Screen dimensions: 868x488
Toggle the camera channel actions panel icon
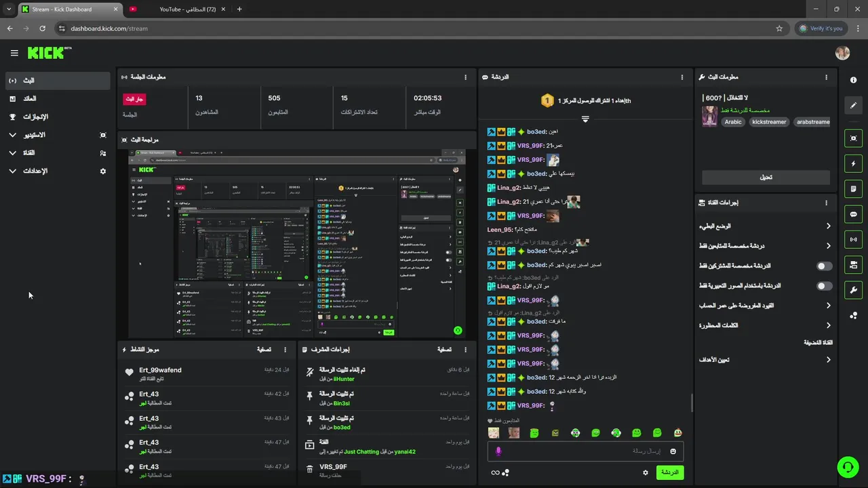pos(853,264)
